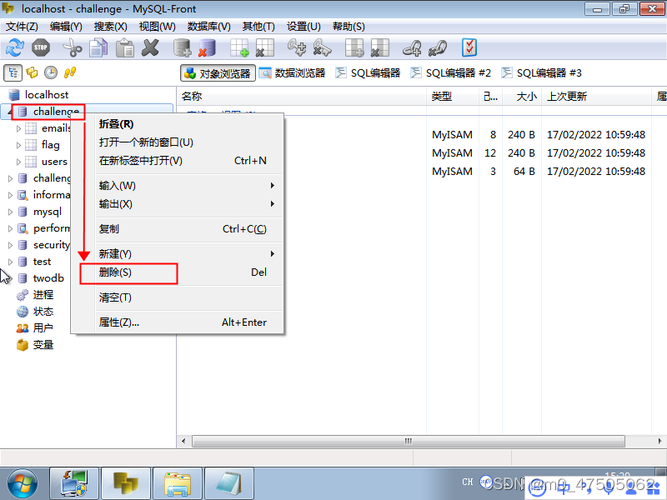Switch to 对象浏览器 tab

218,73
